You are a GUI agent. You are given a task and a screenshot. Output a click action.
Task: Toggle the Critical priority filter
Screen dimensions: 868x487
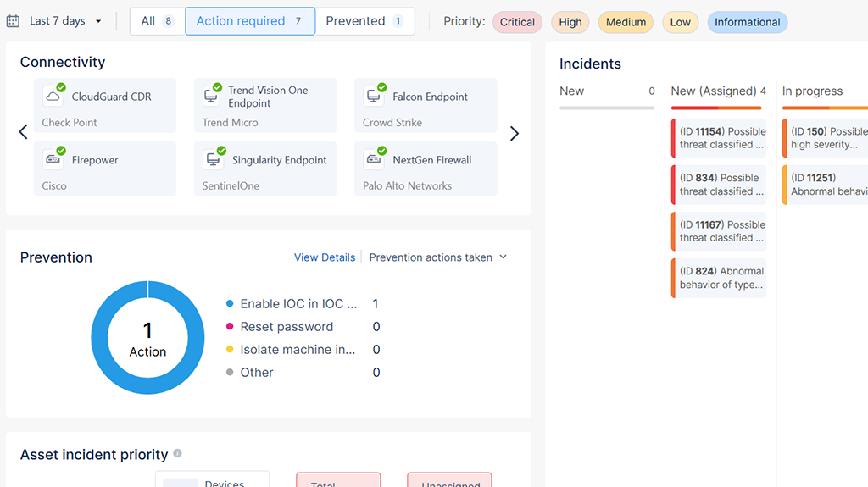[517, 22]
